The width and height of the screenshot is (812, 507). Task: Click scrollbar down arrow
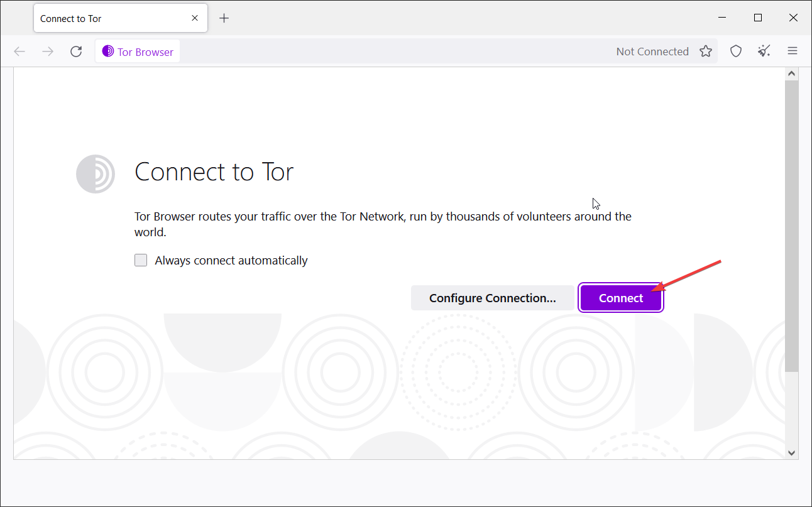(792, 452)
